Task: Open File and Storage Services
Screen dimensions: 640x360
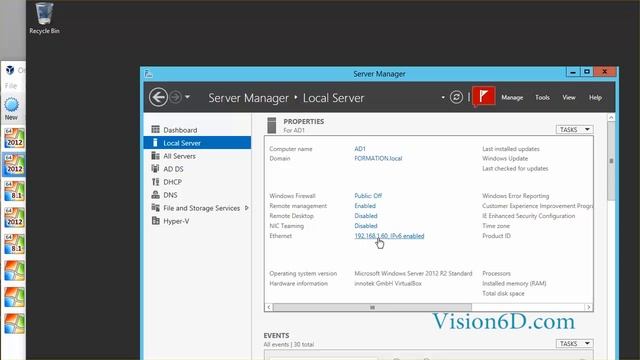Action: [201, 208]
